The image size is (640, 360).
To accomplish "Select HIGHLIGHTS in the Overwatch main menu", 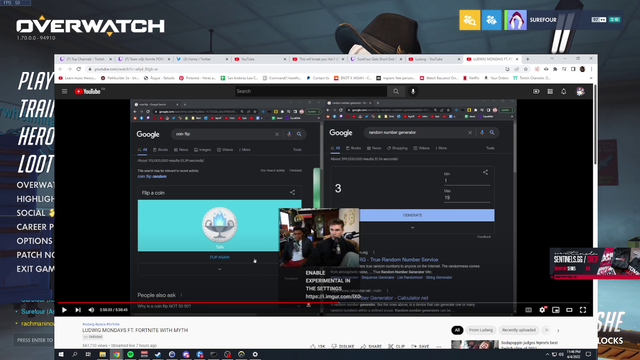I will (x=35, y=199).
